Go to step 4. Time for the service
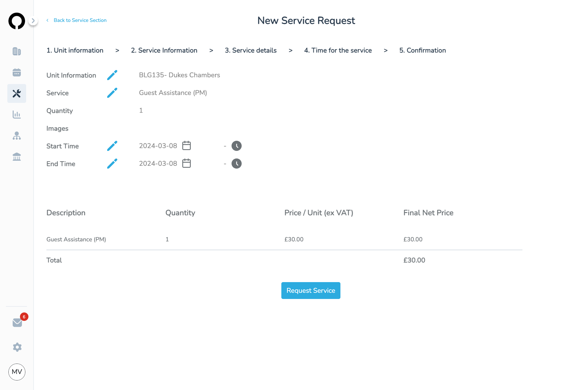 (x=338, y=50)
